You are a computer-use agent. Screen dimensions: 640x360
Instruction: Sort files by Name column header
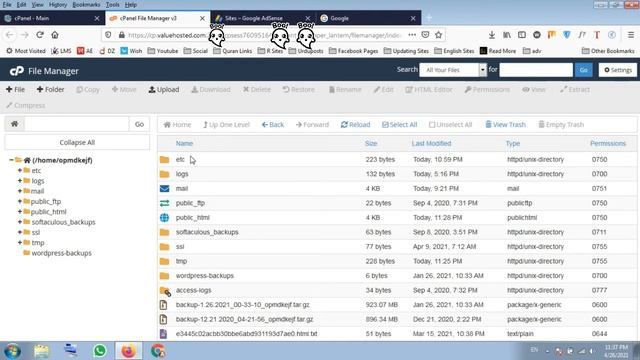184,143
